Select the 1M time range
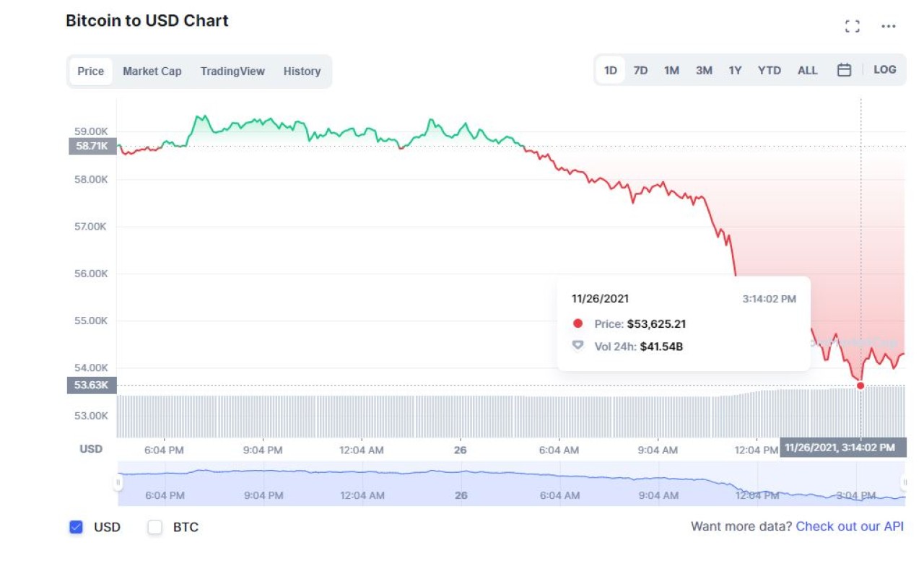The width and height of the screenshot is (924, 566). (x=671, y=69)
